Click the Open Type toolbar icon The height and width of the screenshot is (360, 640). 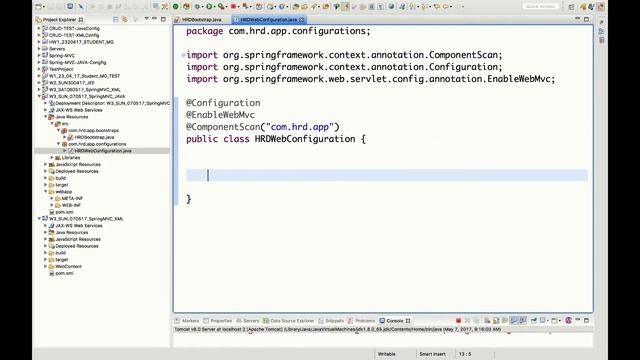(296, 7)
